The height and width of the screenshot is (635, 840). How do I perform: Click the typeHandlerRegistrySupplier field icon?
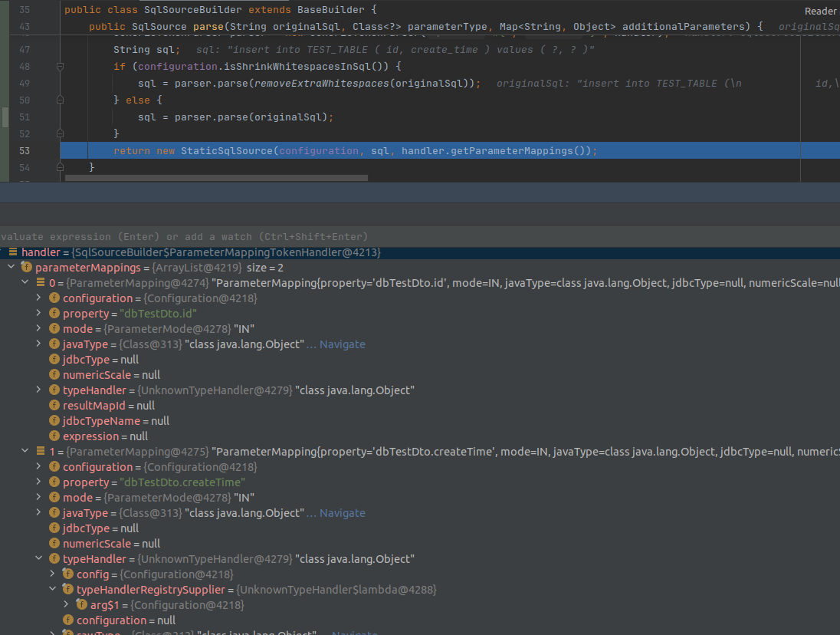point(68,590)
